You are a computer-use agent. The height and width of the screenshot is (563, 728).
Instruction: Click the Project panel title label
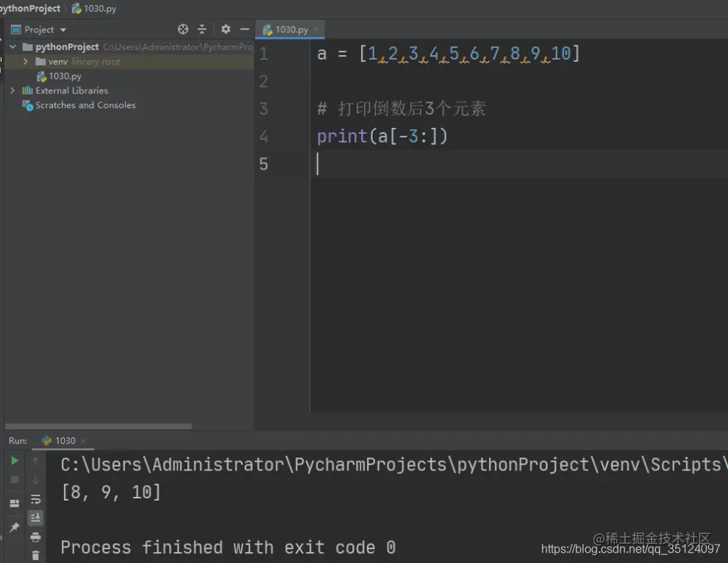39,29
